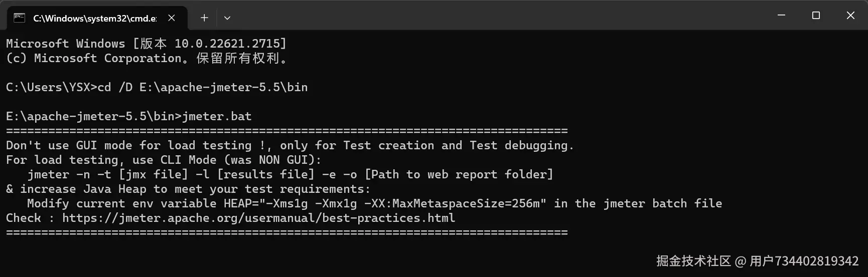This screenshot has height=277, width=868.
Task: Open the jmeter.apache.org best-practices URL
Action: [258, 218]
